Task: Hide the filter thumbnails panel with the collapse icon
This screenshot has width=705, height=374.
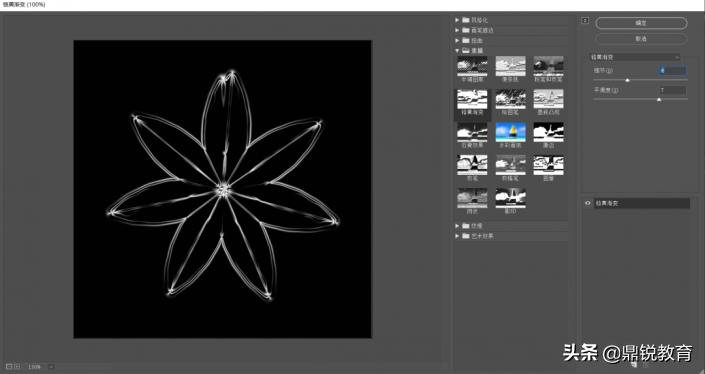Action: point(585,20)
